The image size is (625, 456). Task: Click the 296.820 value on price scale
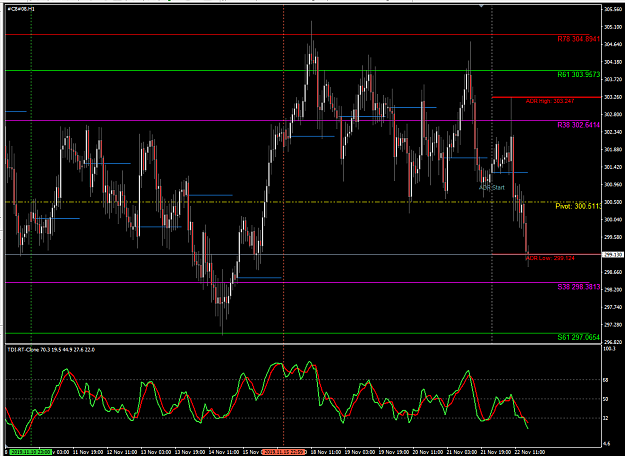[x=611, y=342]
